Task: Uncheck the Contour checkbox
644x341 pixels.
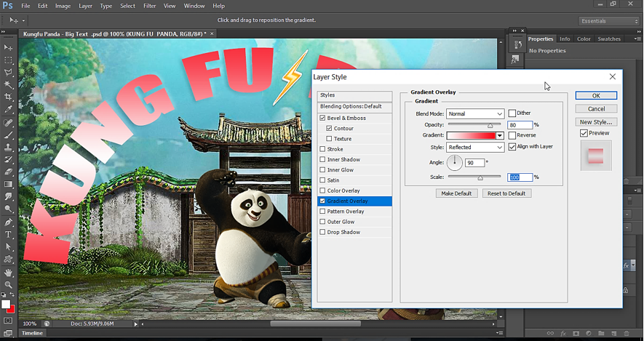Action: (329, 129)
